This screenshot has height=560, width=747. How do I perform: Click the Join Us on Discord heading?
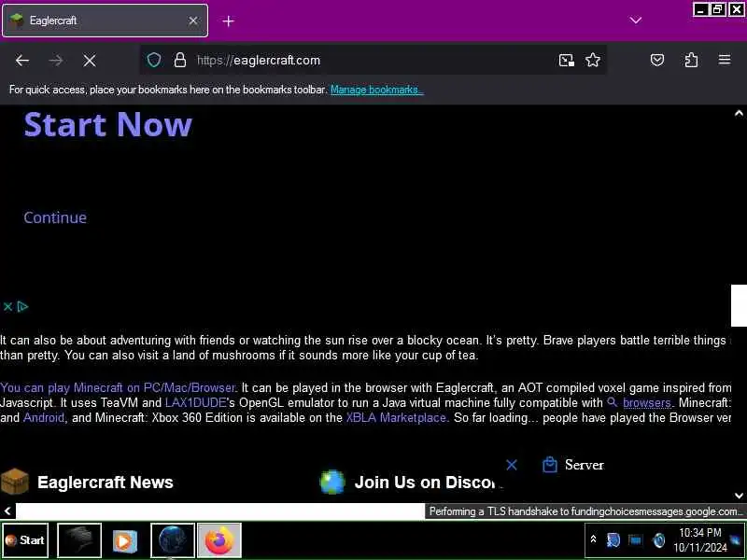click(x=426, y=483)
